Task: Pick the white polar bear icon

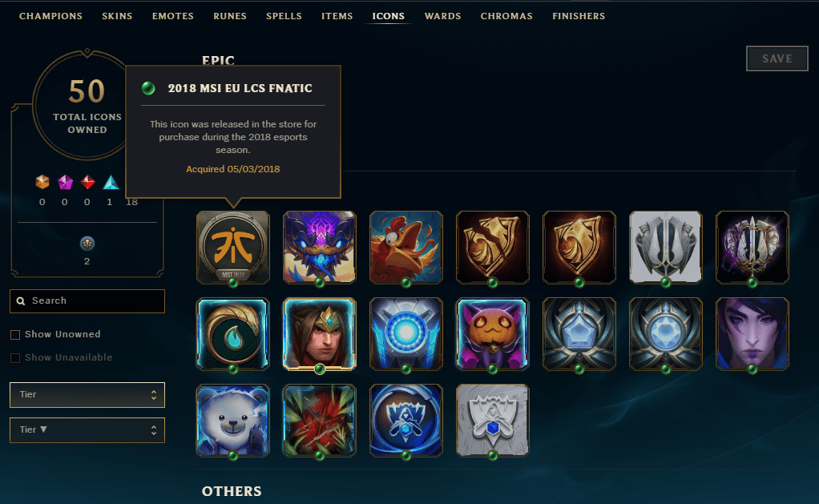Action: 233,421
